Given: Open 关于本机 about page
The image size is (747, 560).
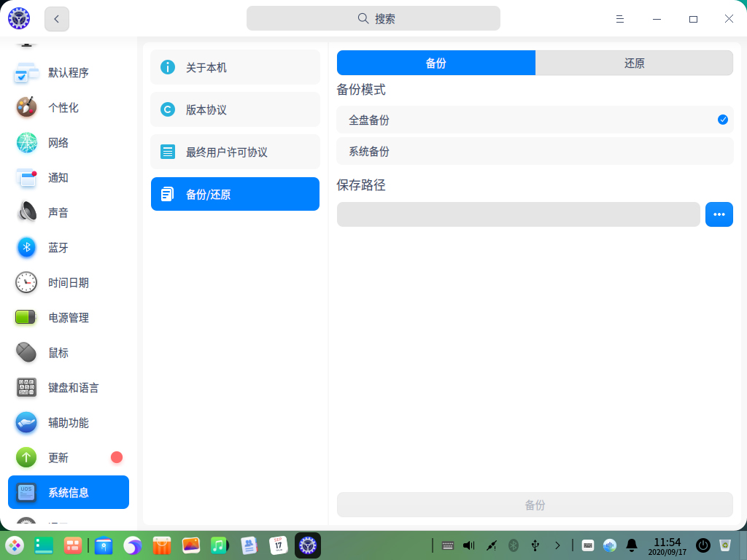Looking at the screenshot, I should [235, 67].
